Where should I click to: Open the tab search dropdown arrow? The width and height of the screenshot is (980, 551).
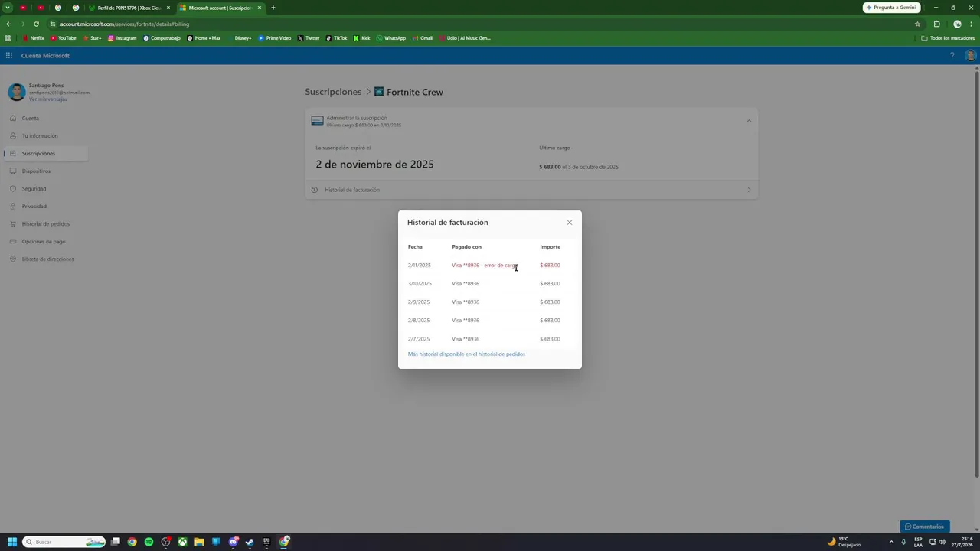(x=8, y=8)
